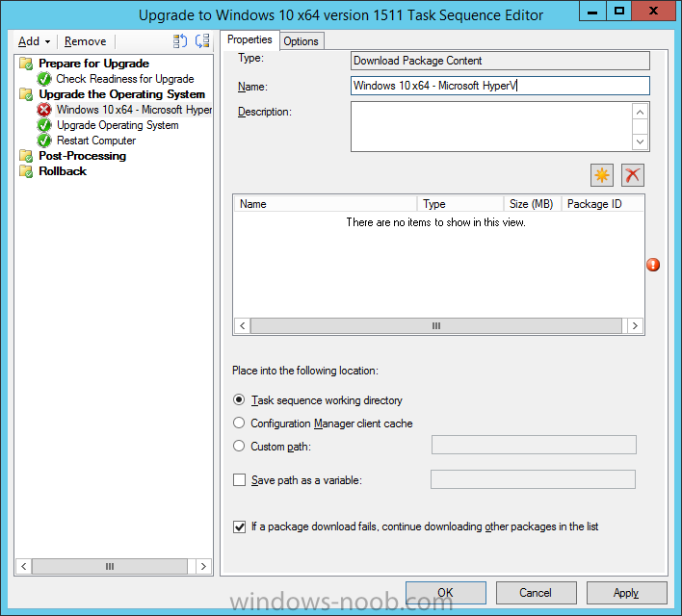Click the collapse-all tree toolbar icon
The width and height of the screenshot is (682, 616).
pos(202,41)
